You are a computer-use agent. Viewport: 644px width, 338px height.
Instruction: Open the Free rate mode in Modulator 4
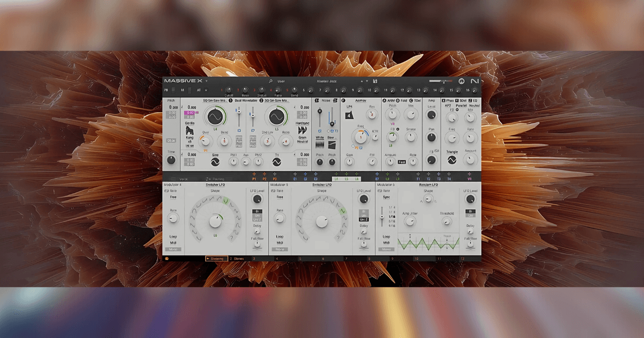pyautogui.click(x=173, y=197)
